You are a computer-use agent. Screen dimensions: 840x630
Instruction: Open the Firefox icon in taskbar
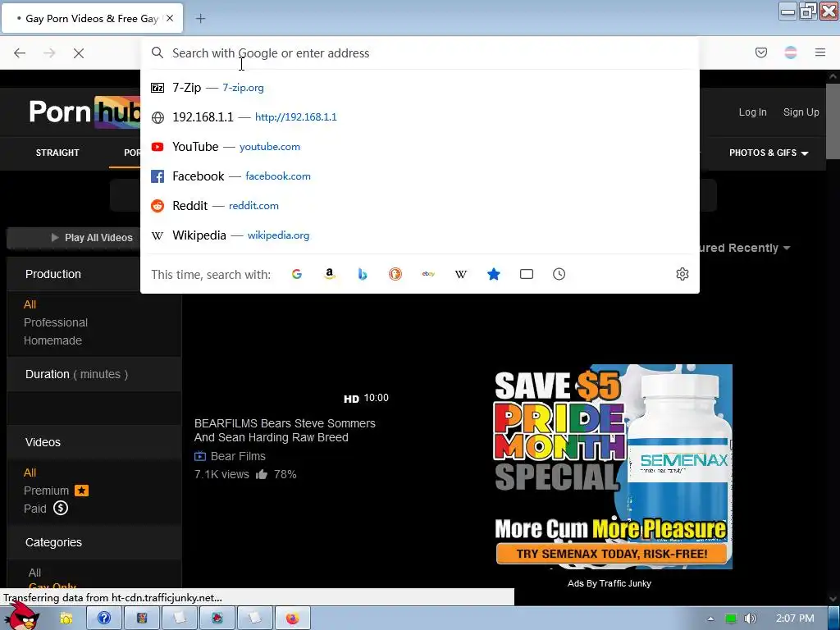pos(293,619)
